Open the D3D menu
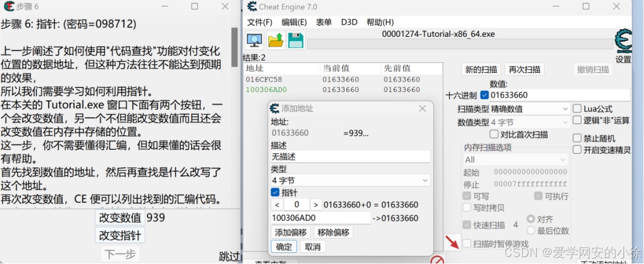The width and height of the screenshot is (644, 264). click(349, 22)
